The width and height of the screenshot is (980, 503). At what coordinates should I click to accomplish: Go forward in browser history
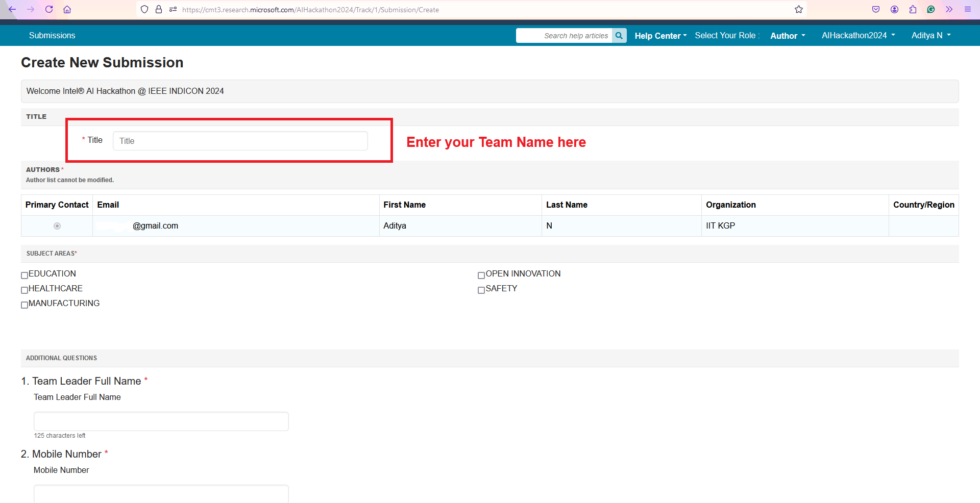31,9
